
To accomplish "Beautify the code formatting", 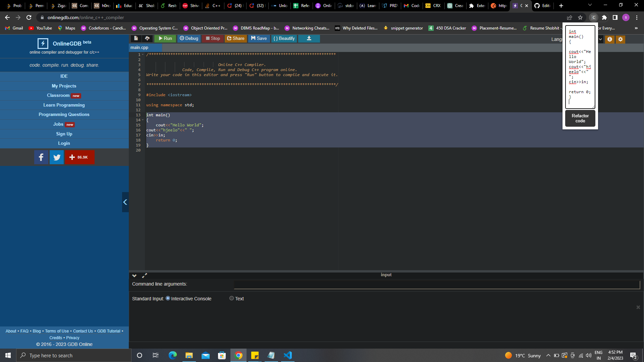I will [x=284, y=39].
